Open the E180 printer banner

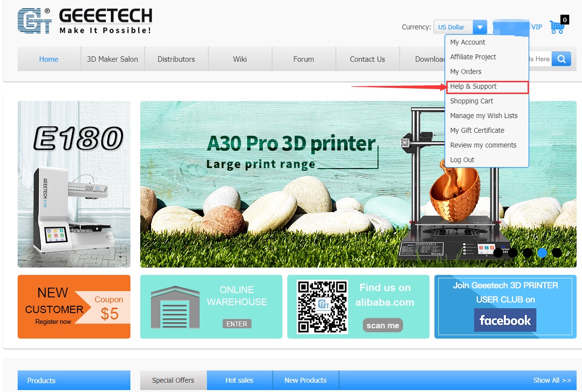(x=74, y=184)
